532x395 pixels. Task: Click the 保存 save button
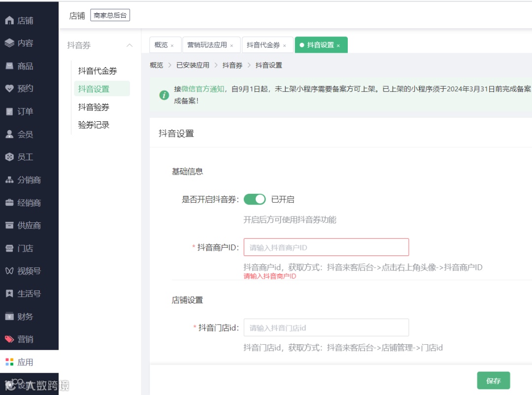point(493,381)
